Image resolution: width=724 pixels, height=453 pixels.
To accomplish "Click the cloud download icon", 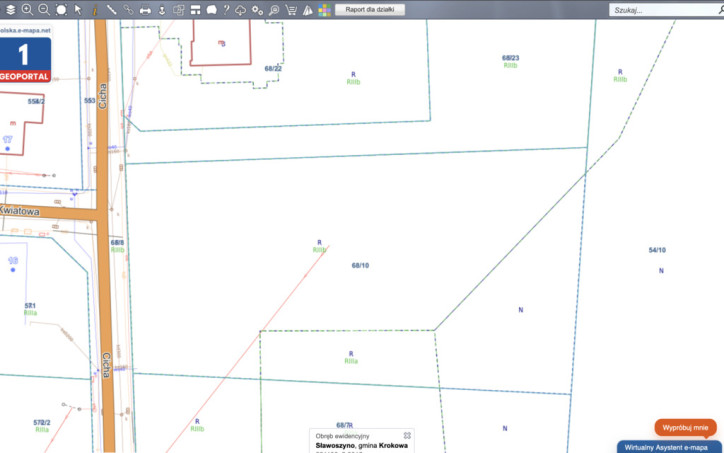I will point(241,10).
